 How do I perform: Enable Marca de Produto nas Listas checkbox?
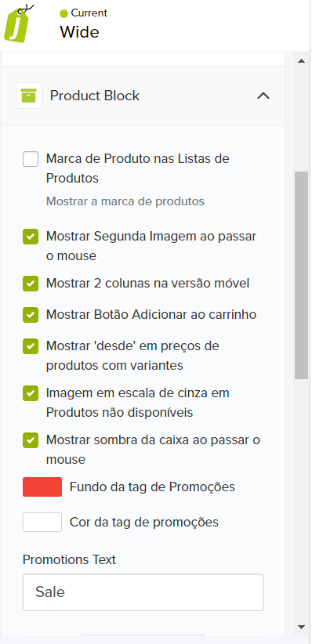[x=31, y=159]
